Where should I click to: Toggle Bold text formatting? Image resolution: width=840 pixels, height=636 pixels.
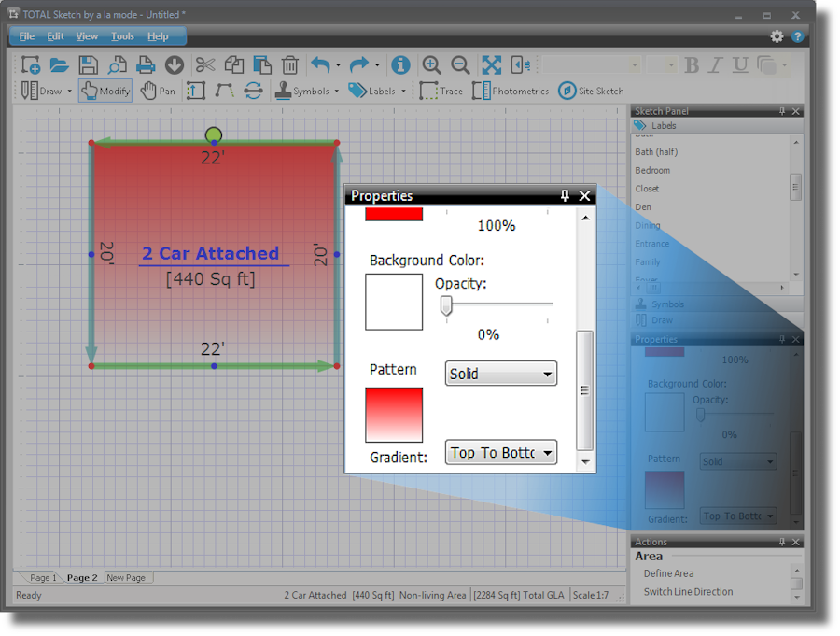pos(692,64)
